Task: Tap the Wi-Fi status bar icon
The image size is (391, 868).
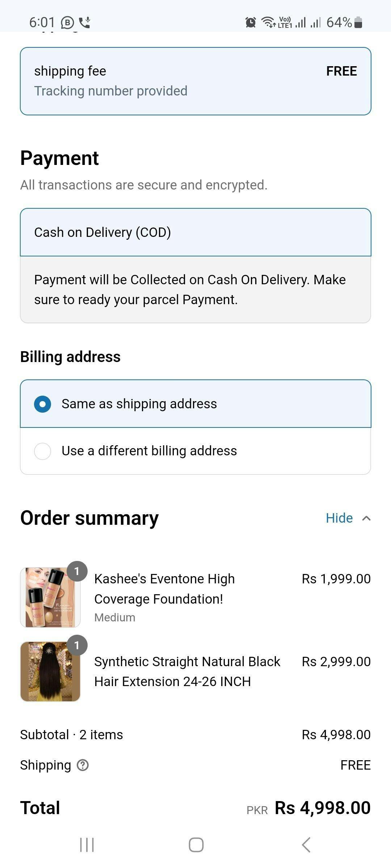Action: pyautogui.click(x=268, y=22)
